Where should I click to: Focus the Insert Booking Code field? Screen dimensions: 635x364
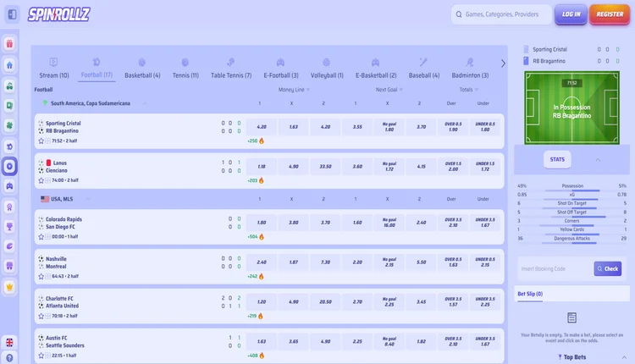pos(555,269)
